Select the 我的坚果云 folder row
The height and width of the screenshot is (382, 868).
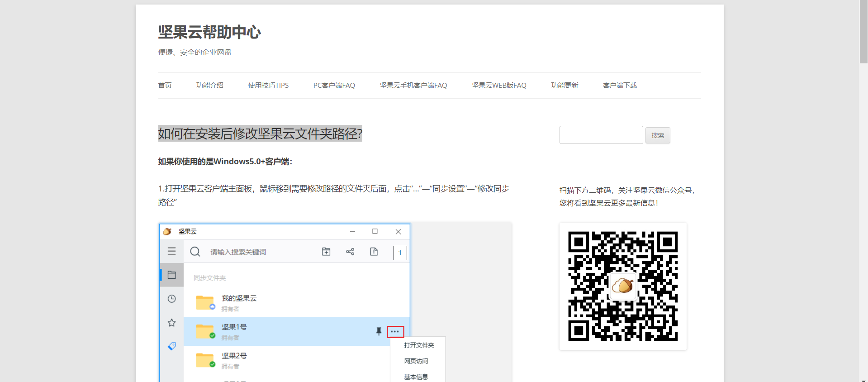coord(297,303)
